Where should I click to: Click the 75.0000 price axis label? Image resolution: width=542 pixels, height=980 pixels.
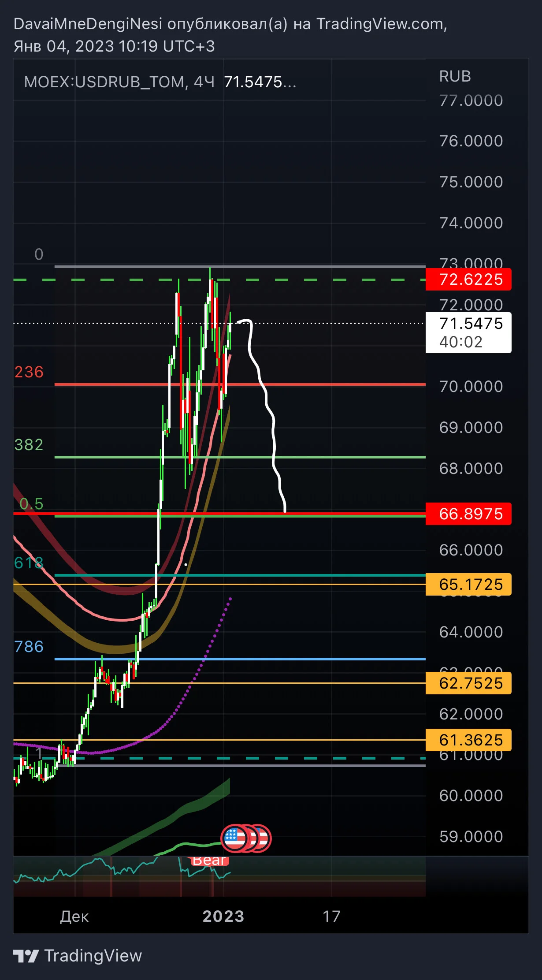(x=471, y=182)
